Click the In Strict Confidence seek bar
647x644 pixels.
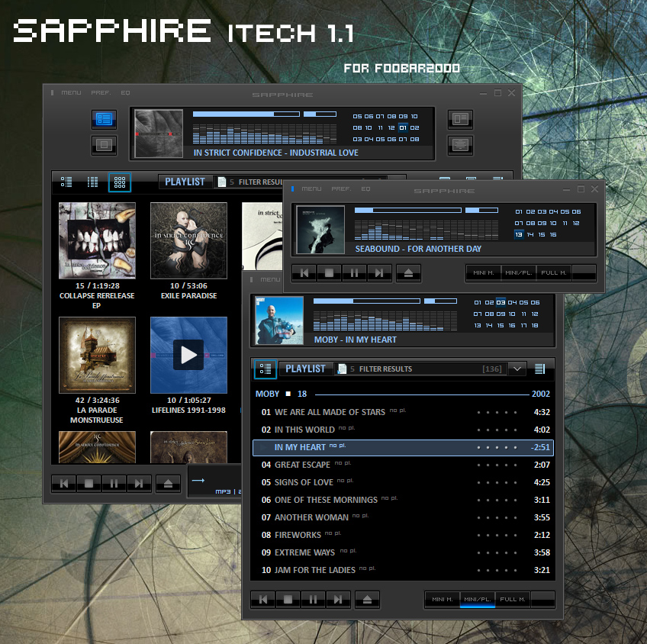coord(246,114)
